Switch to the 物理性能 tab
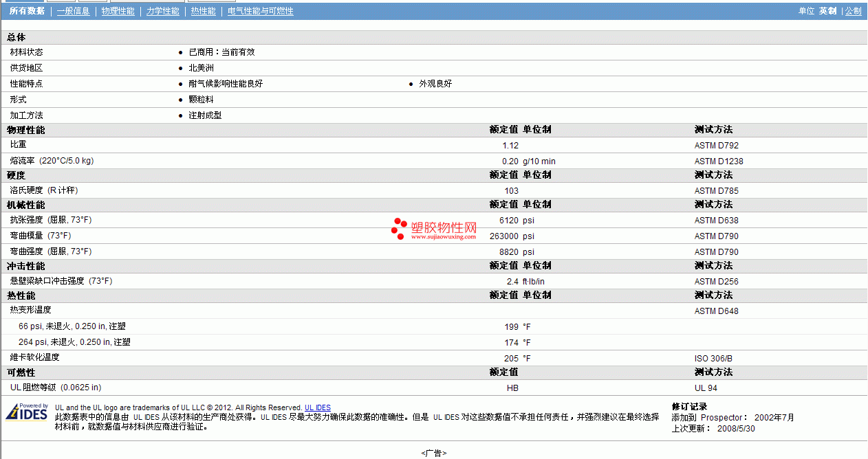868x459 pixels. [118, 11]
